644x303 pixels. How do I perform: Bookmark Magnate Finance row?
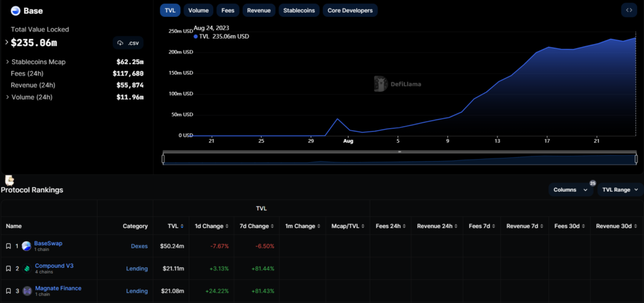click(x=8, y=291)
